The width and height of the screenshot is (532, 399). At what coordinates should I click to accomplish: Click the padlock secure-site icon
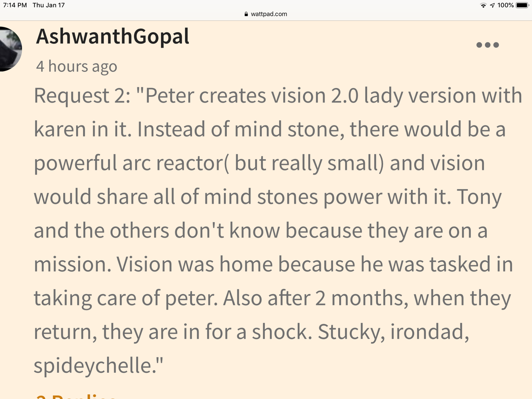[246, 14]
